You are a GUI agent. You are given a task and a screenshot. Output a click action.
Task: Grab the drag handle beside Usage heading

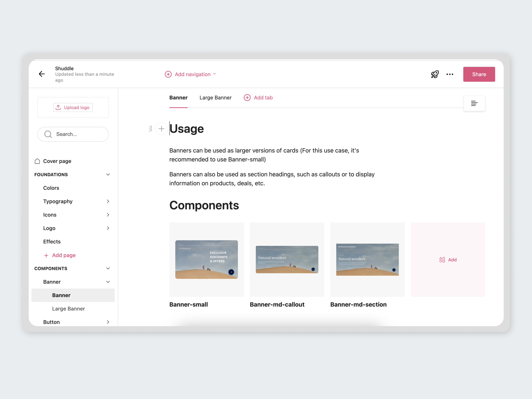[151, 129]
